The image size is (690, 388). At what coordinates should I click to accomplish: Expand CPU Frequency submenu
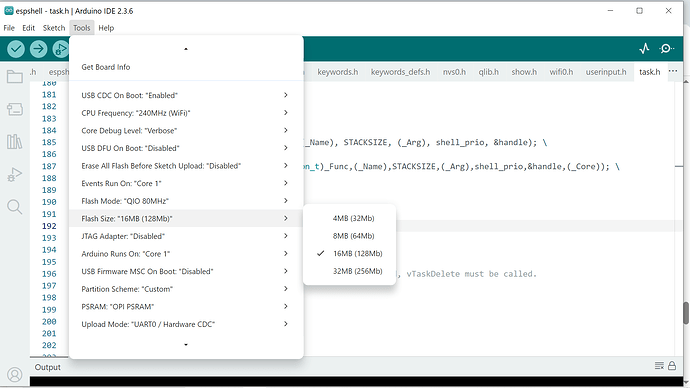[186, 113]
